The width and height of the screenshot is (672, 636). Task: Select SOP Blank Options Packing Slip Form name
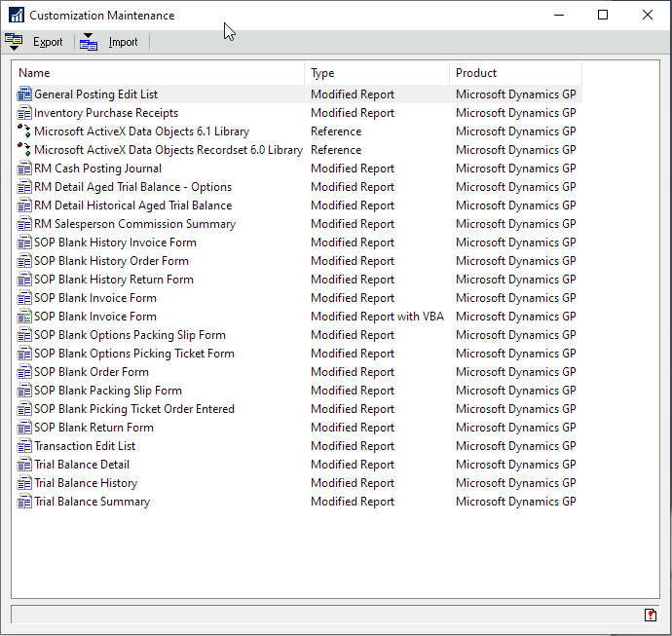[x=130, y=335]
